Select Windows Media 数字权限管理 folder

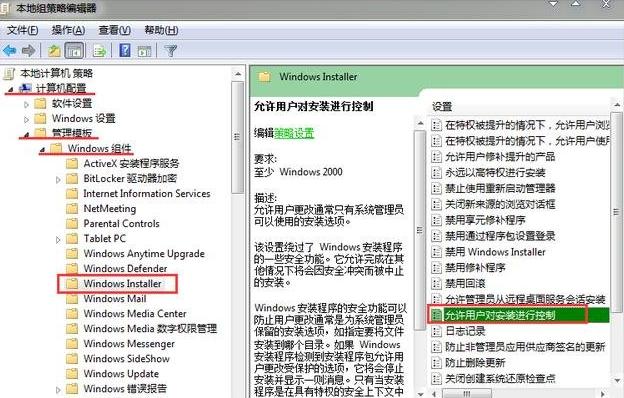coord(150,329)
